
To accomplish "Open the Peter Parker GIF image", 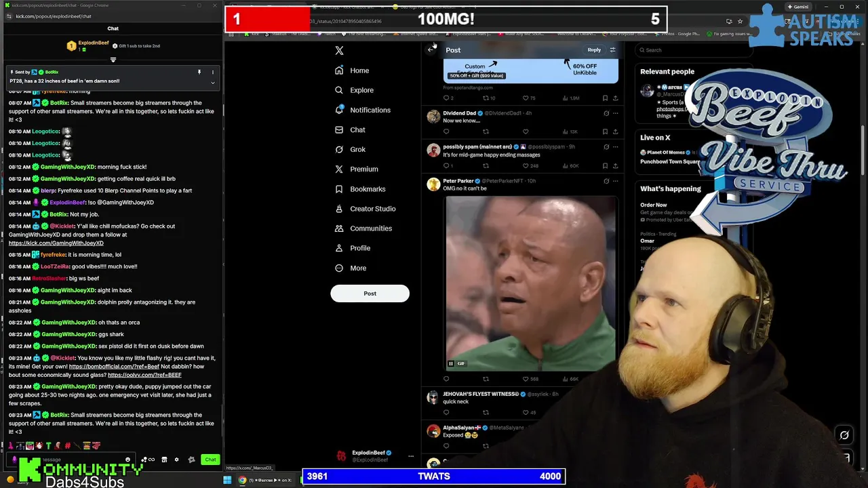I will tap(531, 283).
